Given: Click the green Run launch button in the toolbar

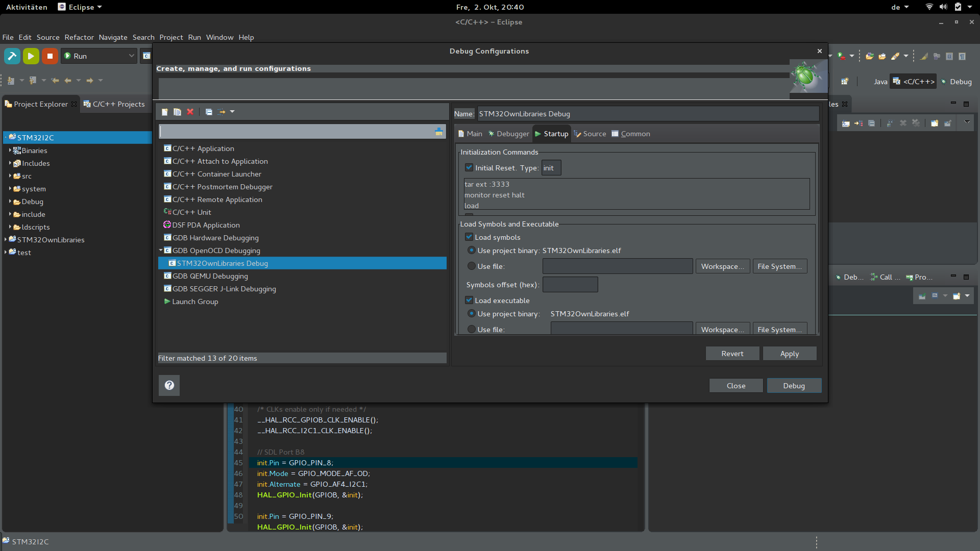Looking at the screenshot, I should (x=31, y=56).
